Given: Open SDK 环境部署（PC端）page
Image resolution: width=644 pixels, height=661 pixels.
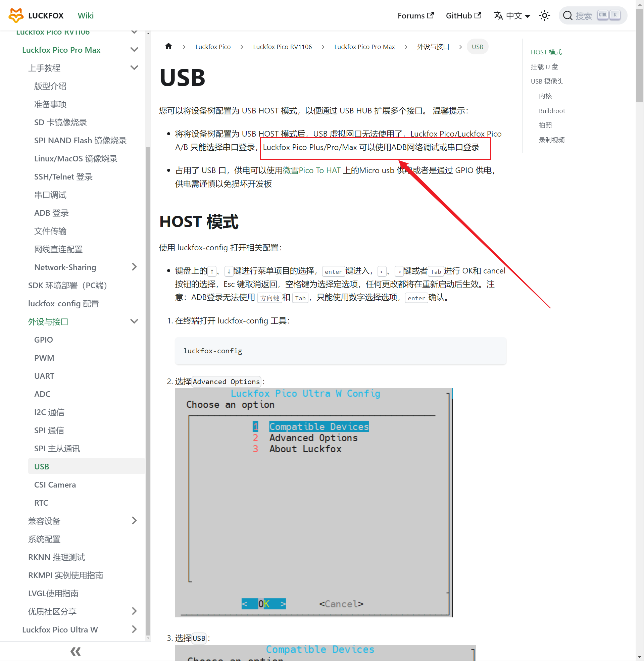Looking at the screenshot, I should (68, 285).
